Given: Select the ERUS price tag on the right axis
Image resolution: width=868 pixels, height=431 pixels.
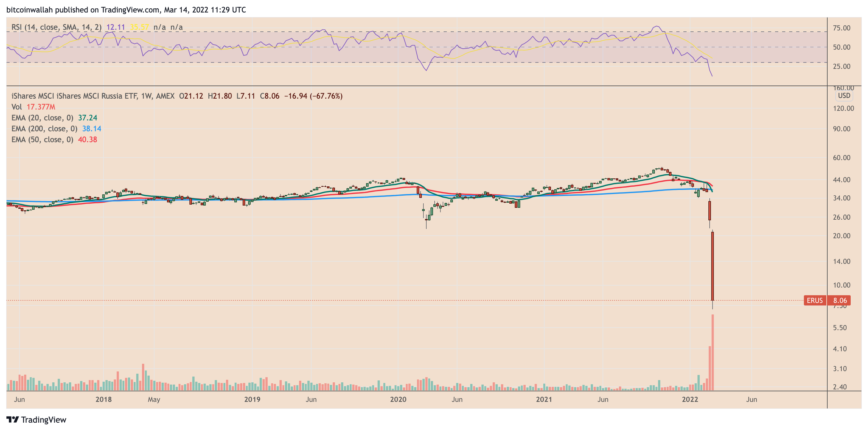Looking at the screenshot, I should click(816, 301).
